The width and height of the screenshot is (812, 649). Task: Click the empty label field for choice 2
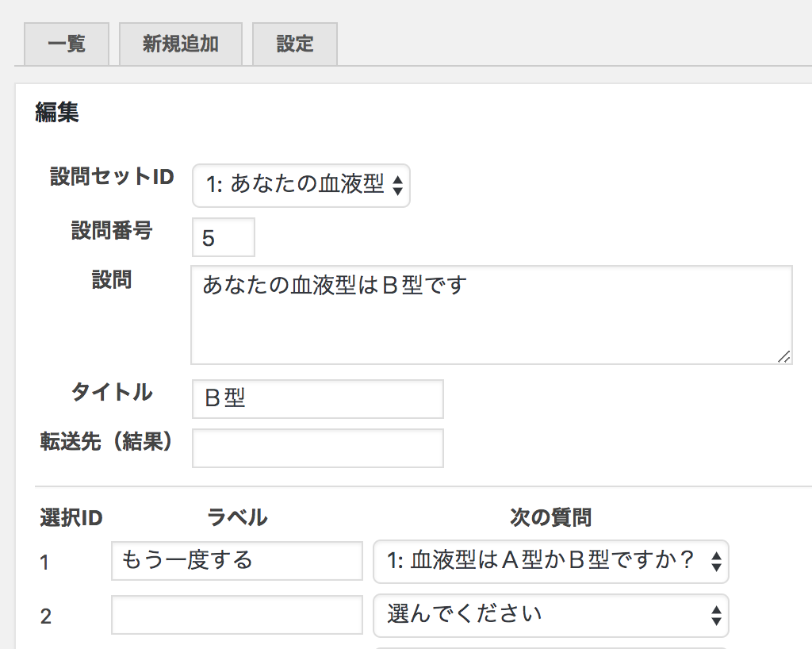click(x=236, y=615)
